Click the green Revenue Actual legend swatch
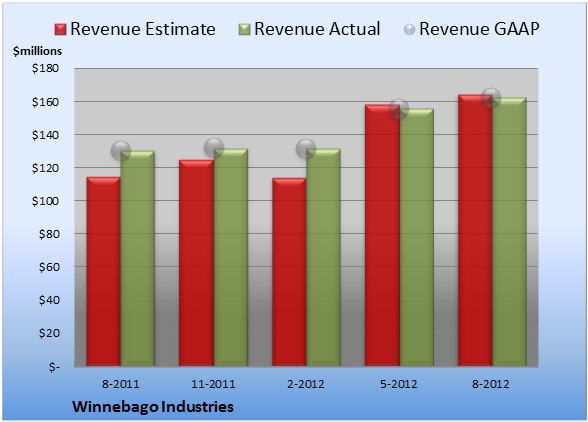The width and height of the screenshot is (588, 422). [x=244, y=30]
